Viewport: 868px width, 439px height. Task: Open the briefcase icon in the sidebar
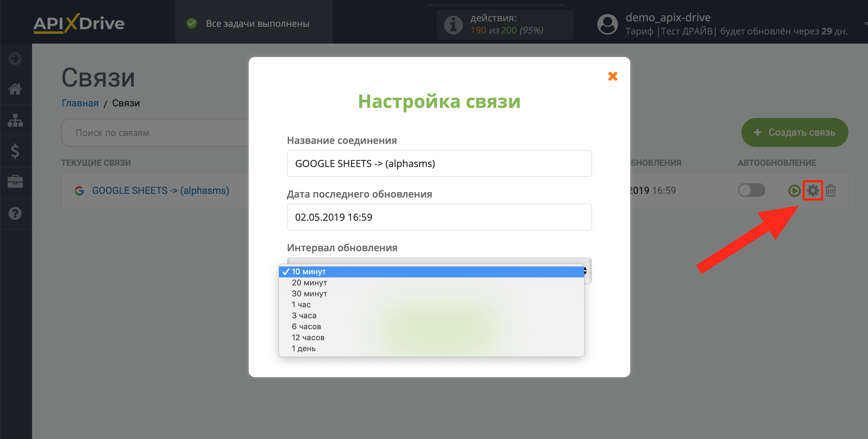[15, 182]
